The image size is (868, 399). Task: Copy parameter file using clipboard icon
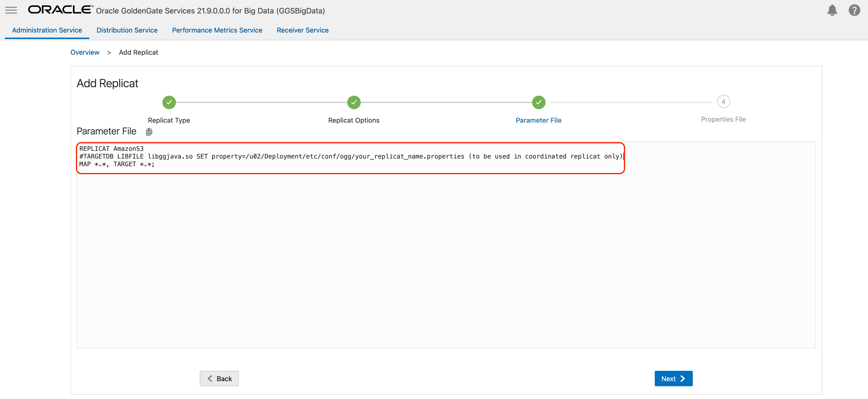(x=149, y=132)
